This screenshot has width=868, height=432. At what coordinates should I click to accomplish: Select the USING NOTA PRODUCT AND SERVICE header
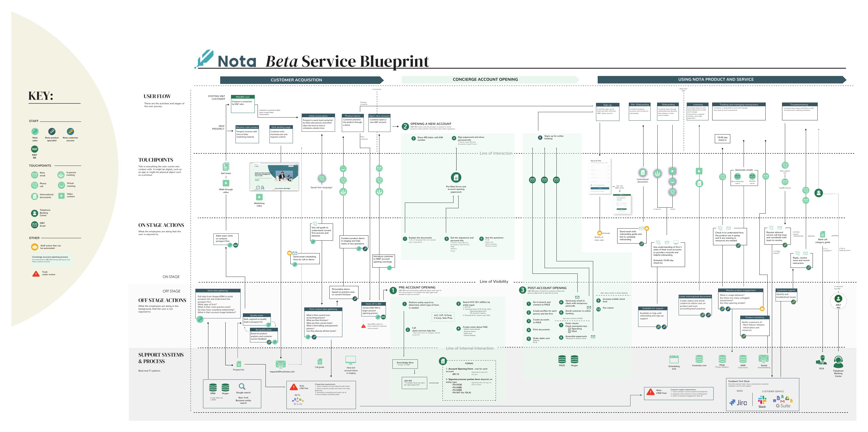click(722, 79)
